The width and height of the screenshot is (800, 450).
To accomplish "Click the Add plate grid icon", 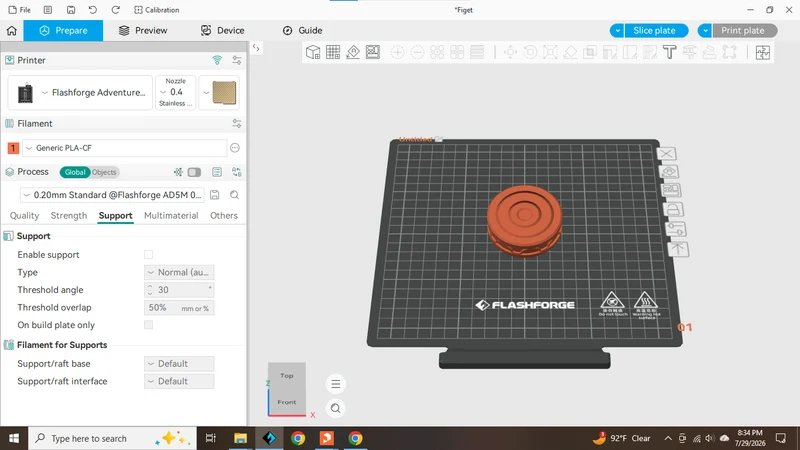I will [333, 52].
